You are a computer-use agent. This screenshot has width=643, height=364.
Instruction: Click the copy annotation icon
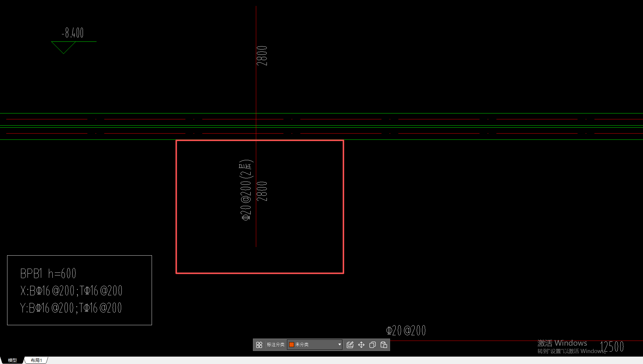373,345
